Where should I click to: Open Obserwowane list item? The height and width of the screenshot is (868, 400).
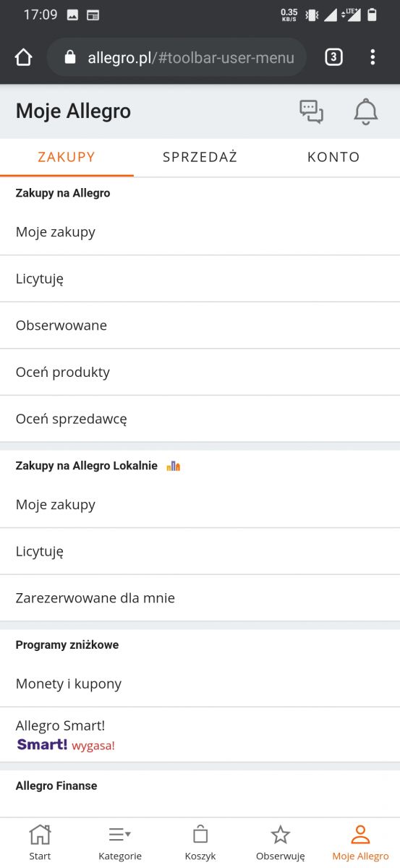pyautogui.click(x=200, y=325)
